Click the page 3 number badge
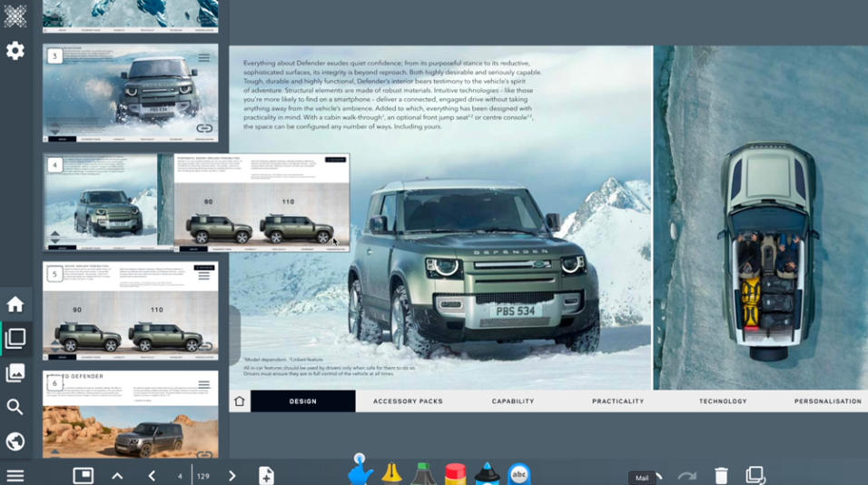The height and width of the screenshot is (485, 868). 54,56
